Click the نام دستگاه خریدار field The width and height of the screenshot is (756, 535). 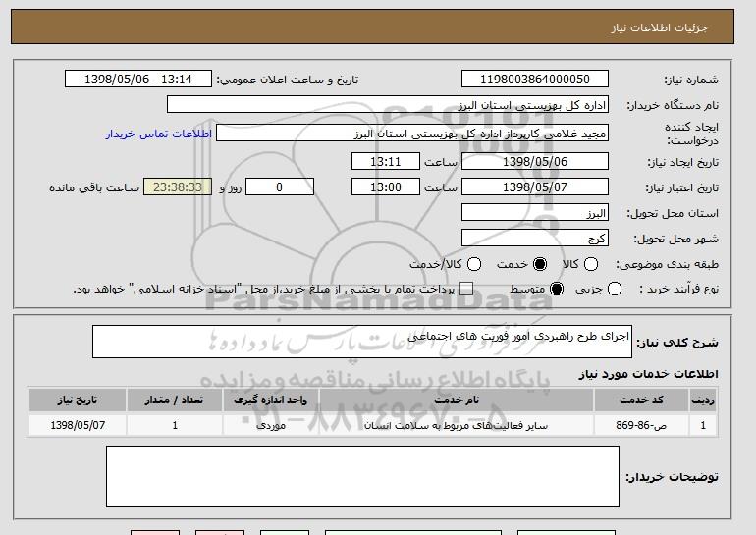388,105
